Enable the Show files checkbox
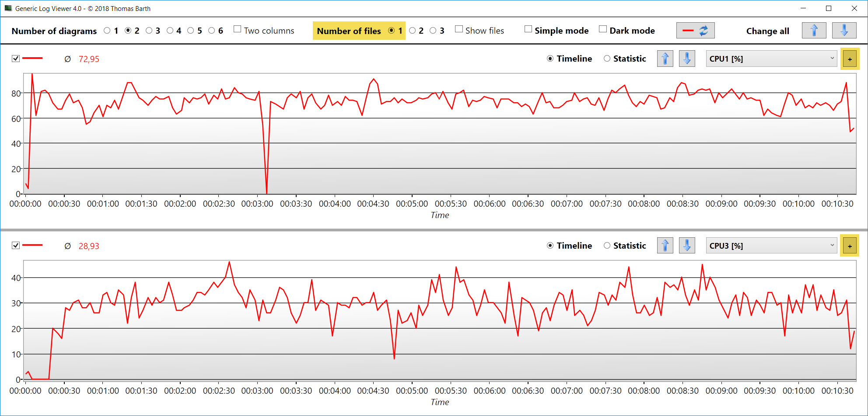 459,29
